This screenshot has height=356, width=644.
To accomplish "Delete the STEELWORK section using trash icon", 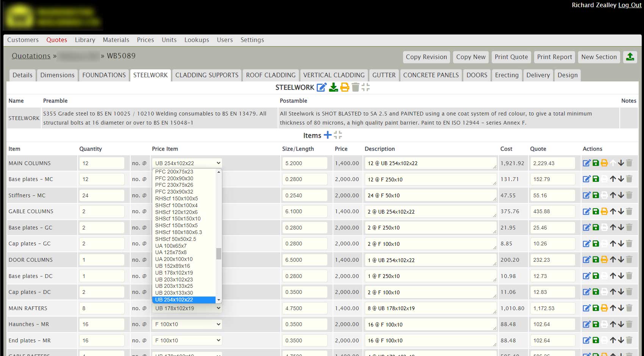I will point(355,87).
